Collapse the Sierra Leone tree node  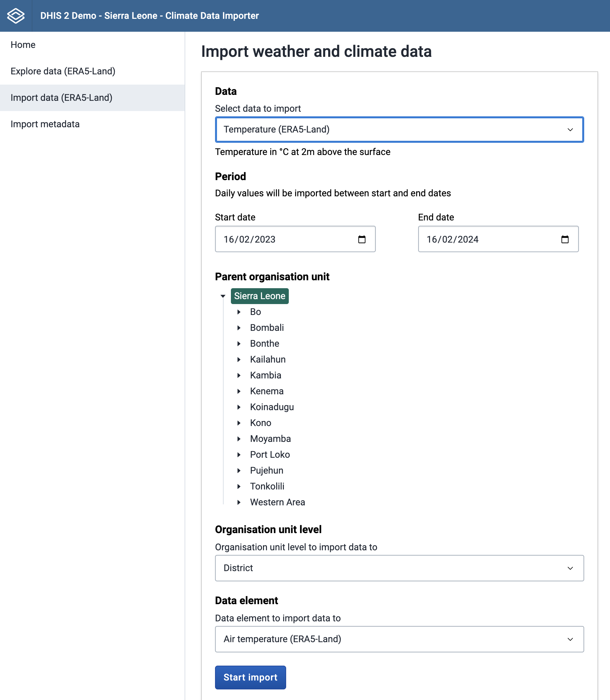223,296
